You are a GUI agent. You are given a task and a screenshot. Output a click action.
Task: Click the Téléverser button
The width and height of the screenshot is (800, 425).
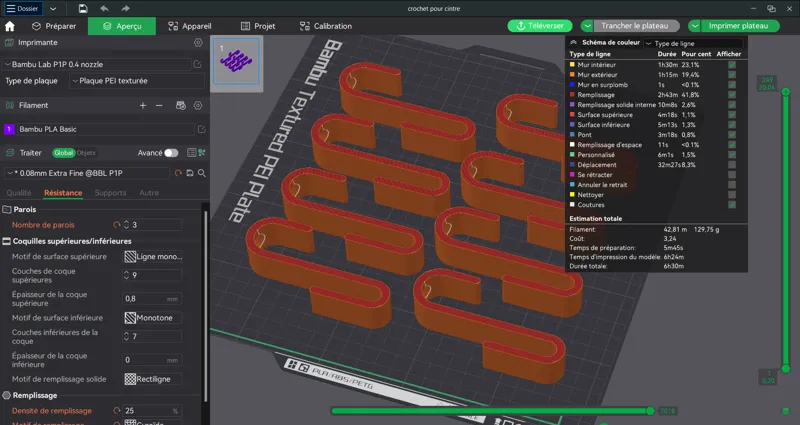(x=540, y=26)
